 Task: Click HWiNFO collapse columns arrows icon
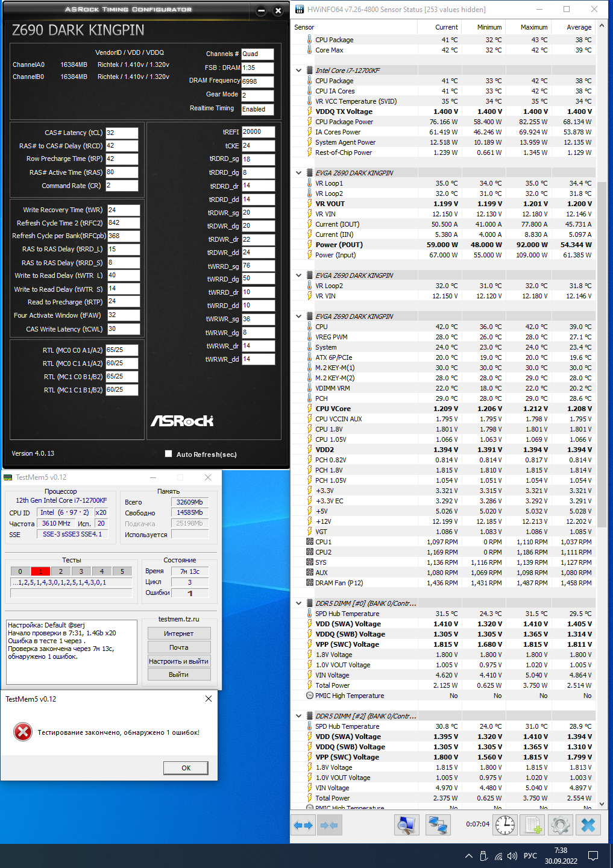click(329, 825)
